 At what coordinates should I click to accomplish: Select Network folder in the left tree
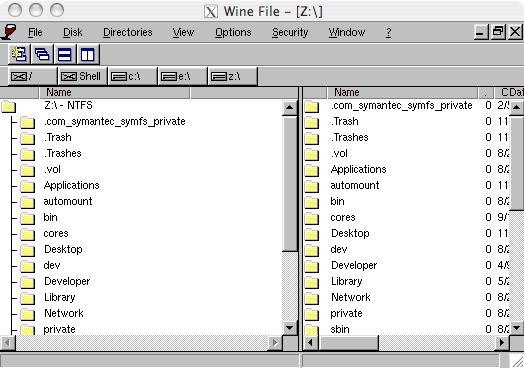tap(64, 314)
